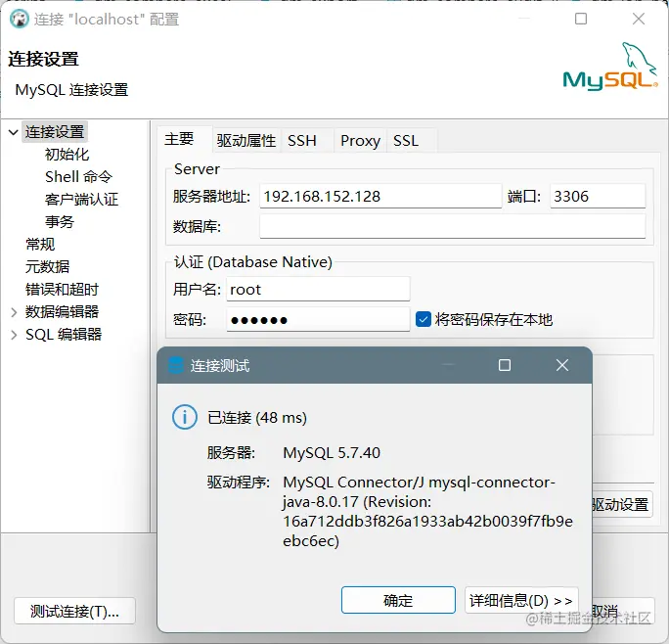669x644 pixels.
Task: Uncheck 将密码保存在本地 checkbox
Action: tap(423, 319)
